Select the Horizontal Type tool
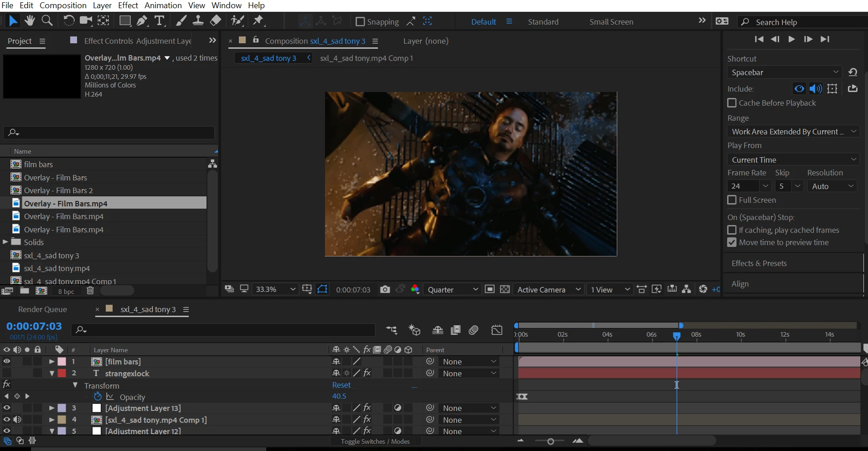The width and height of the screenshot is (868, 451). pos(159,20)
